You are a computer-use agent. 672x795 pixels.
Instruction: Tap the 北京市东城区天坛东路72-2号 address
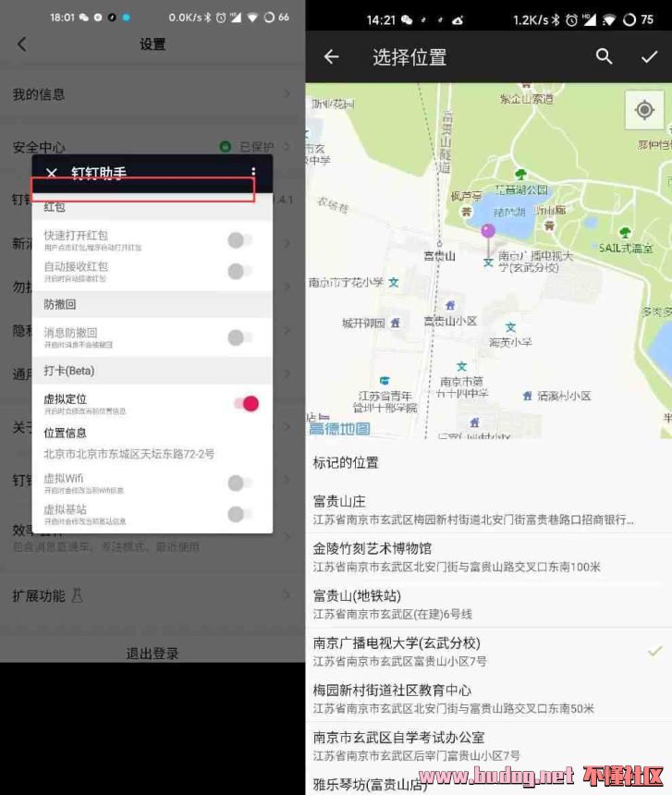pos(128,454)
